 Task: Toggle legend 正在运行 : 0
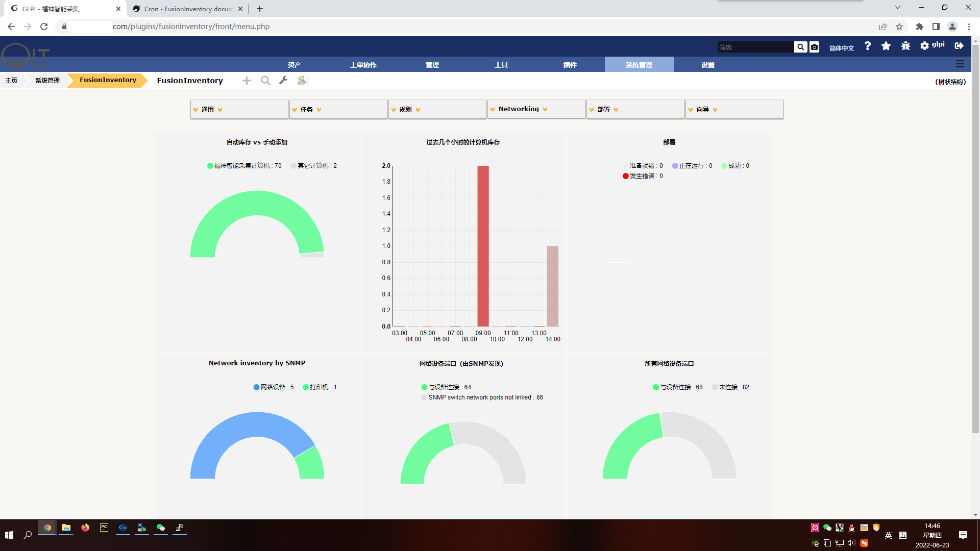click(692, 166)
